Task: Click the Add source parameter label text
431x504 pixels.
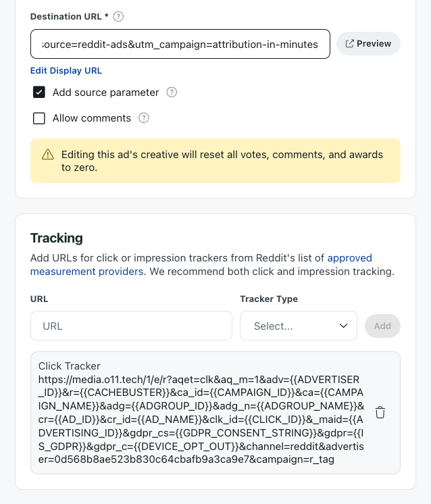Action: (x=106, y=93)
